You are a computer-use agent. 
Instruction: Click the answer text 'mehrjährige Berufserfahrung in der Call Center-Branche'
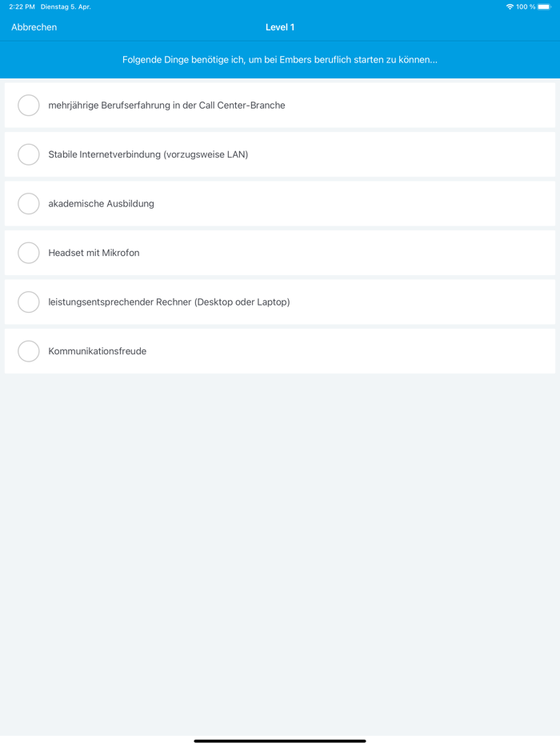coord(166,106)
